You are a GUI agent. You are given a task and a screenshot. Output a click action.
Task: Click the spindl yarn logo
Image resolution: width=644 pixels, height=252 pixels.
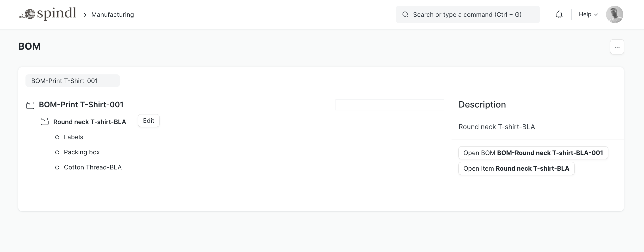(48, 14)
